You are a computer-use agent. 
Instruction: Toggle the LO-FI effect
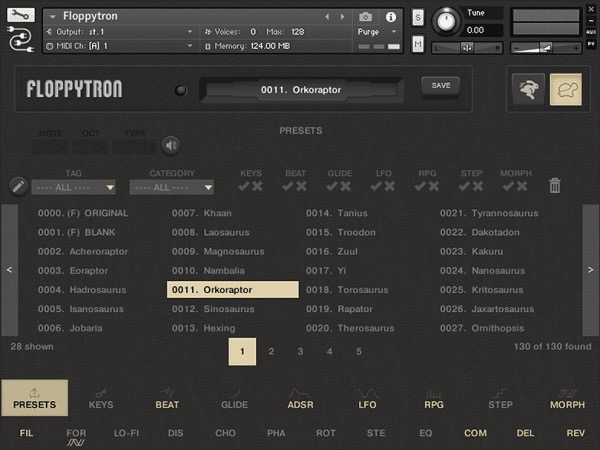click(126, 433)
